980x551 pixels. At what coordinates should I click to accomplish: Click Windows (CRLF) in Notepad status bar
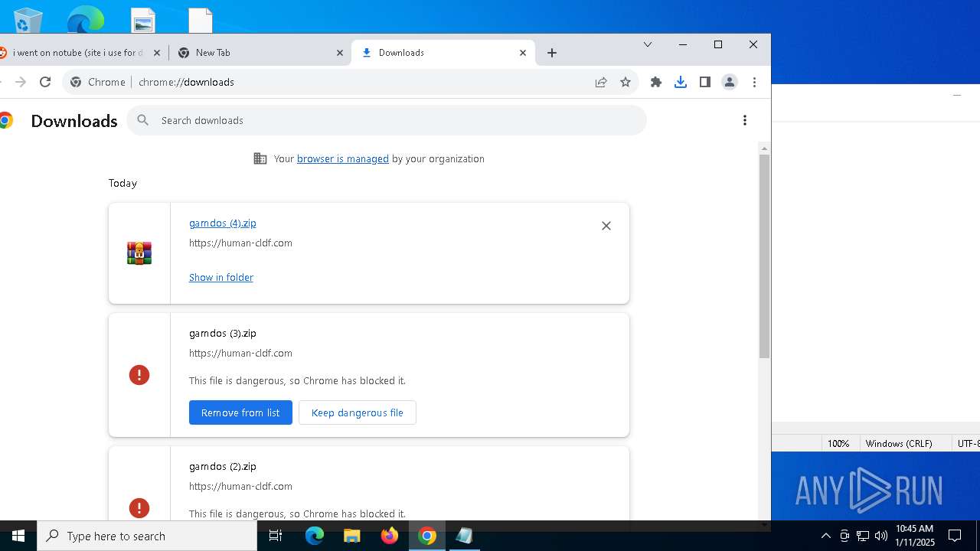click(899, 443)
